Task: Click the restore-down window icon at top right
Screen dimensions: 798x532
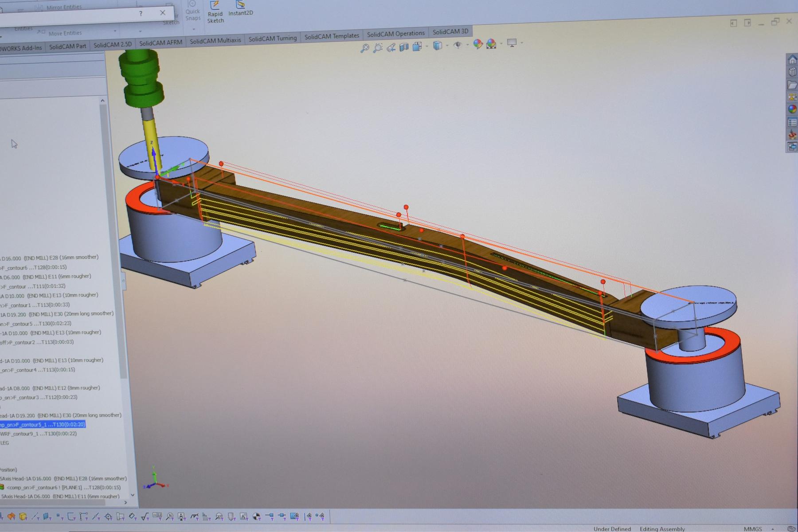Action: (775, 21)
